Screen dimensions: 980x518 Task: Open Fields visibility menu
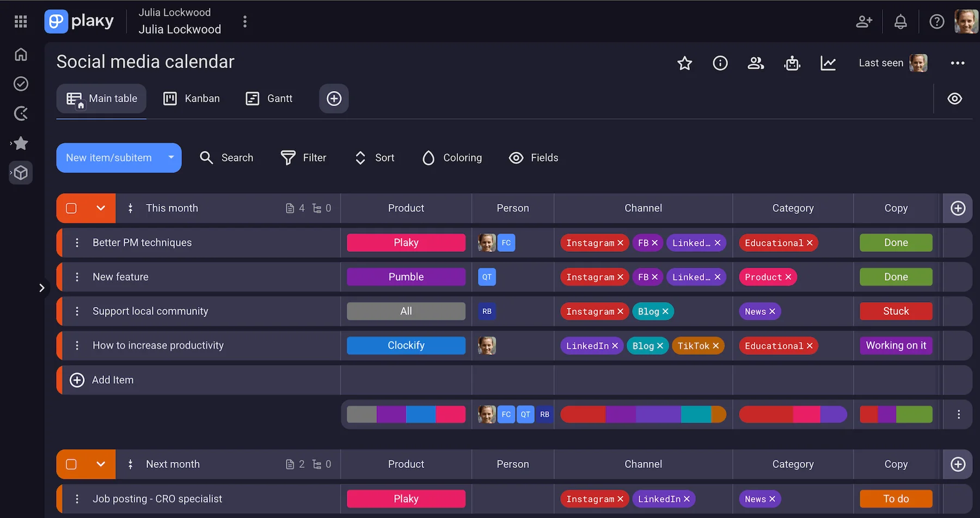coord(534,158)
